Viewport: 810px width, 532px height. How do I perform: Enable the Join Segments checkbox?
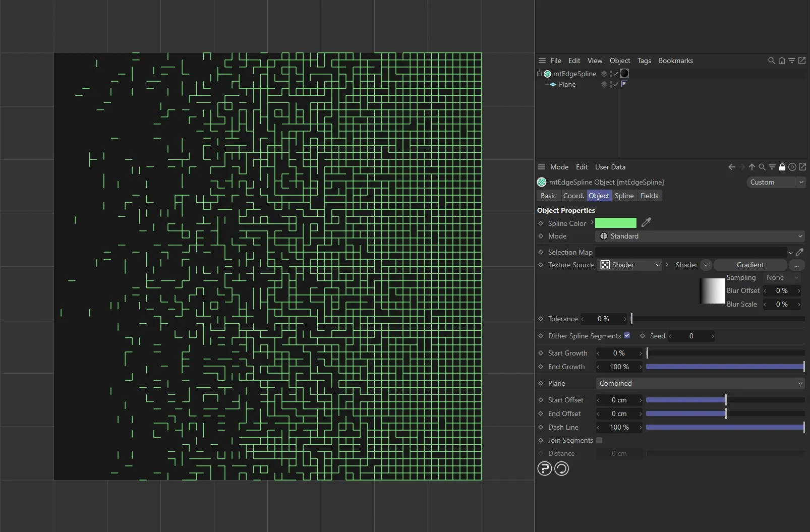tap(600, 440)
